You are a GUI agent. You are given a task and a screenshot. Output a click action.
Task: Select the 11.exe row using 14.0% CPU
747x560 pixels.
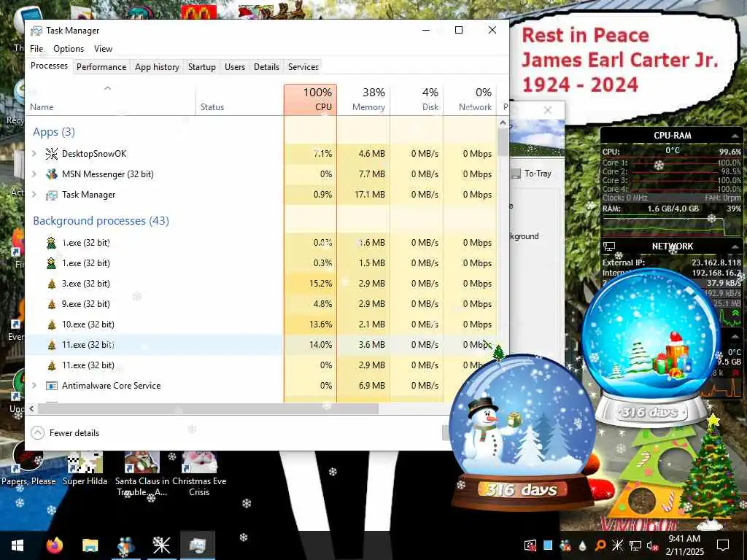tap(261, 345)
